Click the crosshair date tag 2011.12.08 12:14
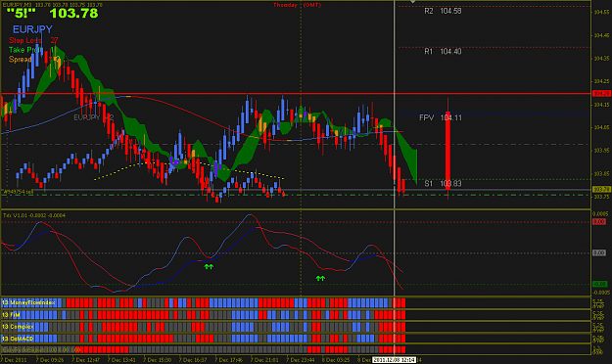 point(394,360)
